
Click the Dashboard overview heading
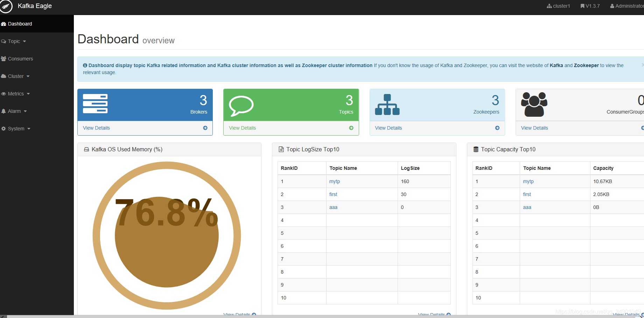click(126, 39)
